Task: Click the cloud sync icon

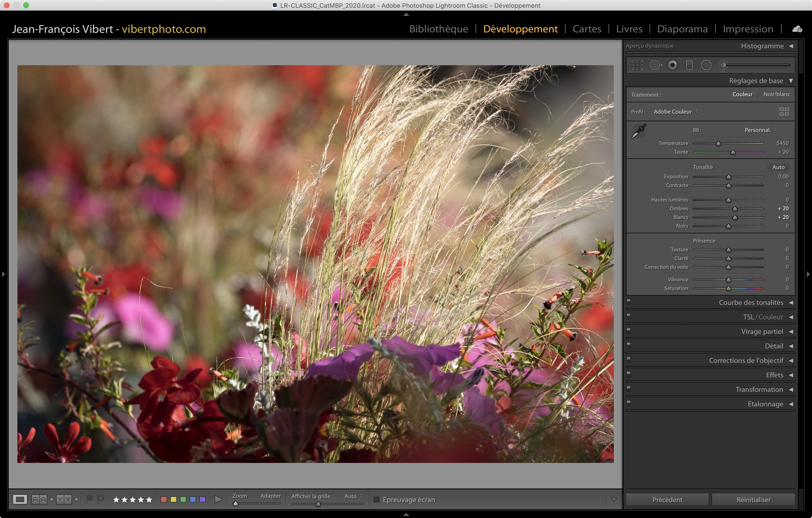Action: (797, 29)
